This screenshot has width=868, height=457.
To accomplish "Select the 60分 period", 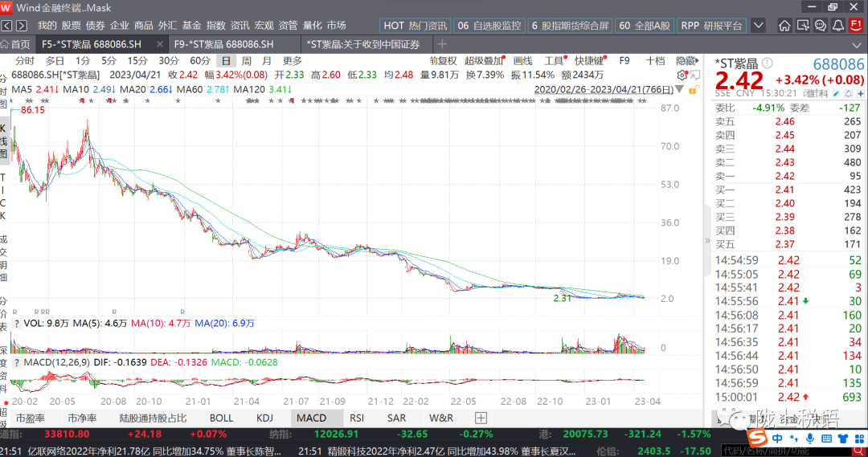I will 200,61.
